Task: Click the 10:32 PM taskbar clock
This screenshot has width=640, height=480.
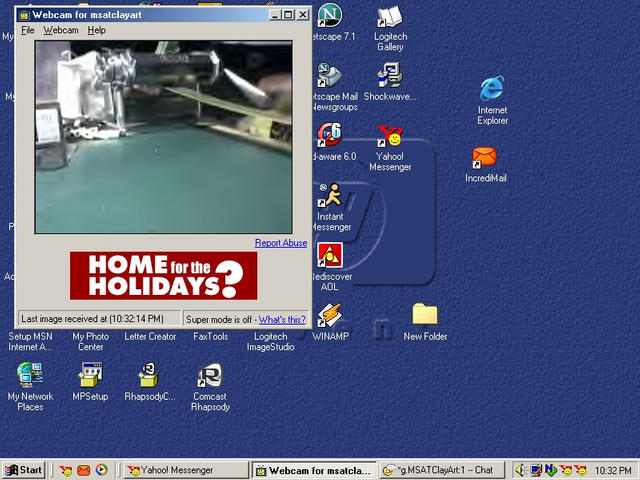Action: tap(613, 471)
